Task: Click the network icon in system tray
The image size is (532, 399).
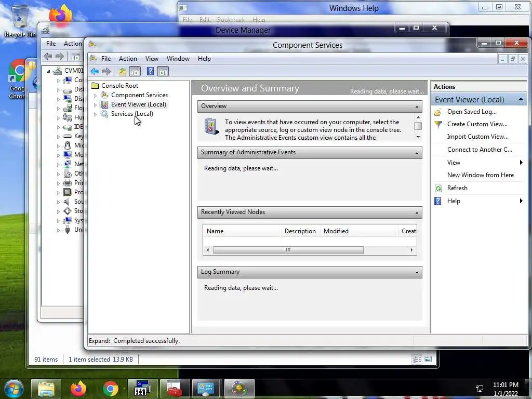Action: point(480,389)
